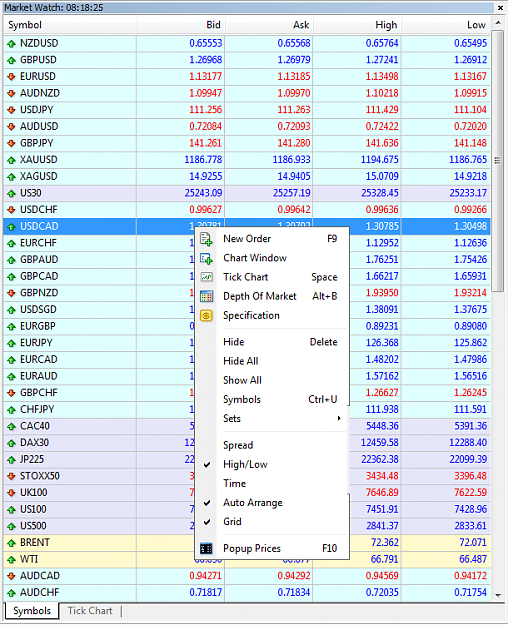Disable the Grid option
The width and height of the screenshot is (508, 625).
(x=272, y=522)
